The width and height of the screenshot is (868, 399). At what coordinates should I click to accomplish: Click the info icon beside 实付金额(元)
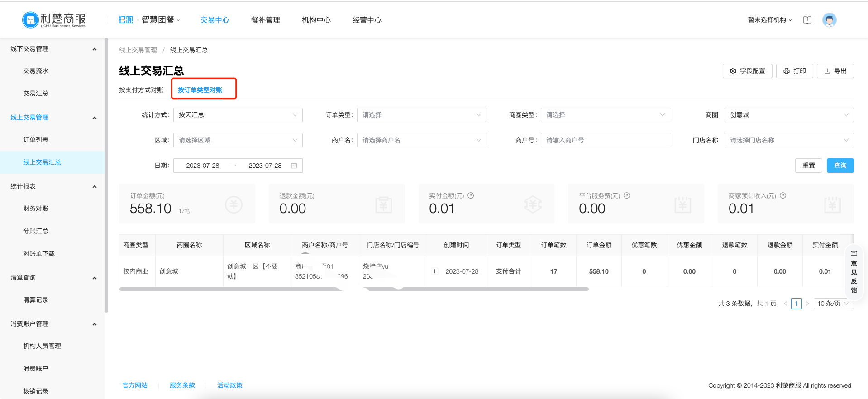coord(471,195)
